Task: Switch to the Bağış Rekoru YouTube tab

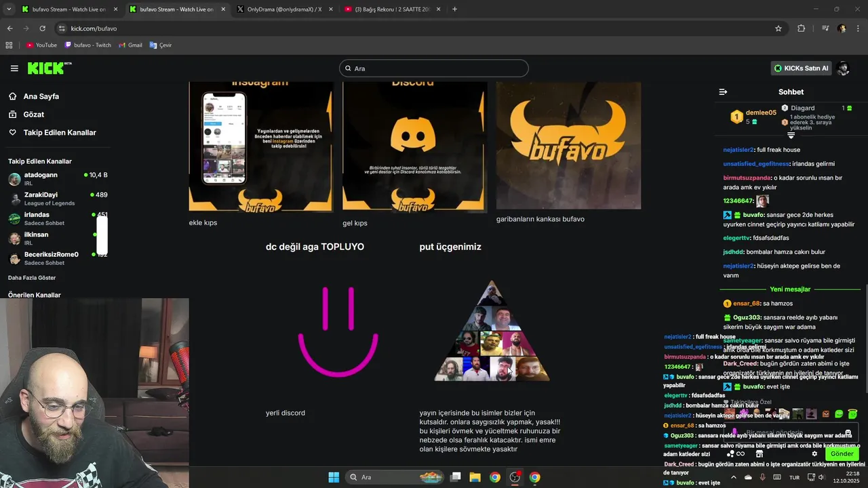Action: click(x=393, y=9)
